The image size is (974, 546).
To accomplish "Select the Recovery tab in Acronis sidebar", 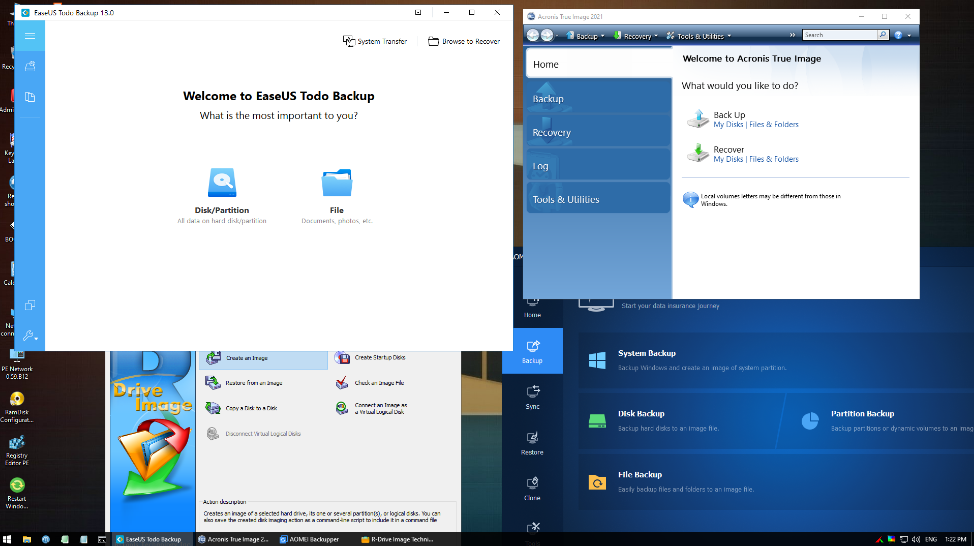I will [x=598, y=132].
